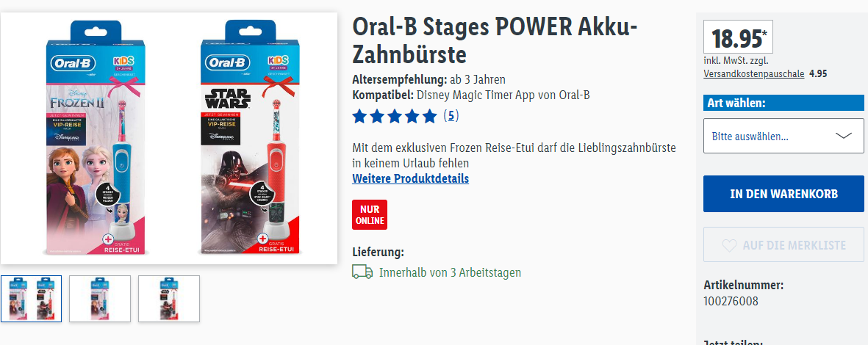Click the dropdown chevron in Art wählen
The image size is (868, 345).
click(843, 136)
